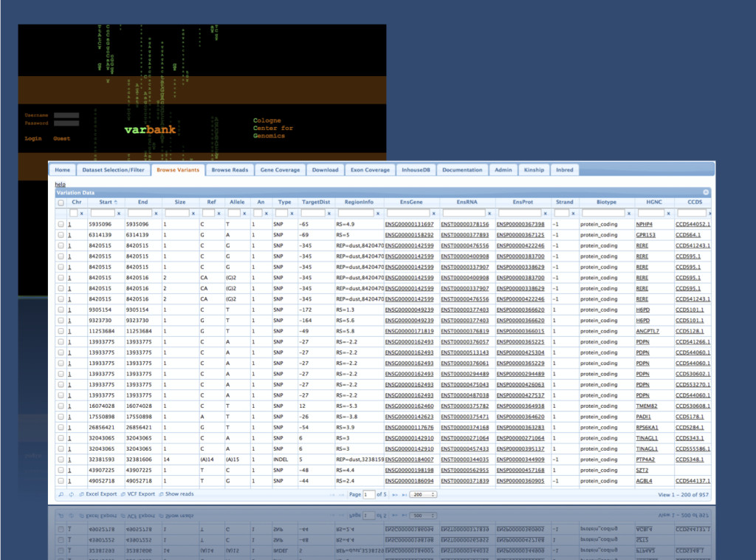Jump to the last page with double-arrow icon
This screenshot has height=560, width=756.
coord(405,494)
